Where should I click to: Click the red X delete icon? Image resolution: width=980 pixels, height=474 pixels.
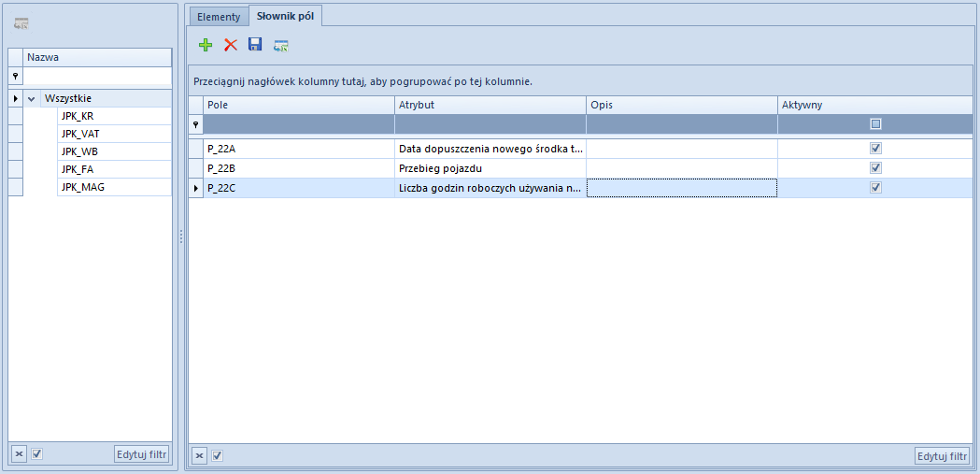[231, 45]
